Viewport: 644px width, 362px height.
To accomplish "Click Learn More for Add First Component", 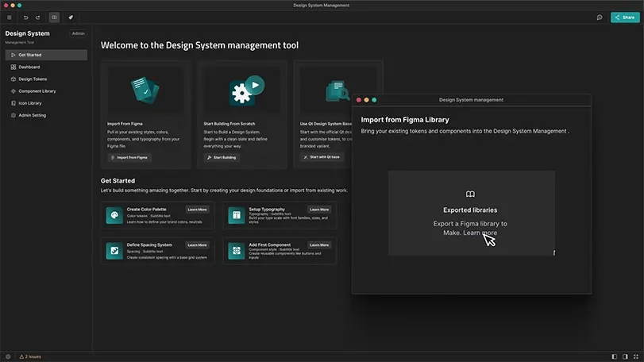I will 319,245.
